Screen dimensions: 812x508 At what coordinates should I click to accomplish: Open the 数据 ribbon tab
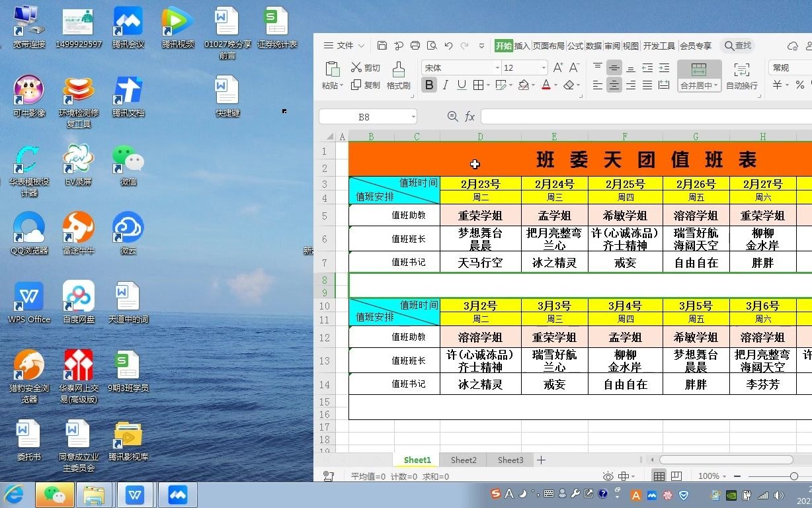(x=592, y=46)
